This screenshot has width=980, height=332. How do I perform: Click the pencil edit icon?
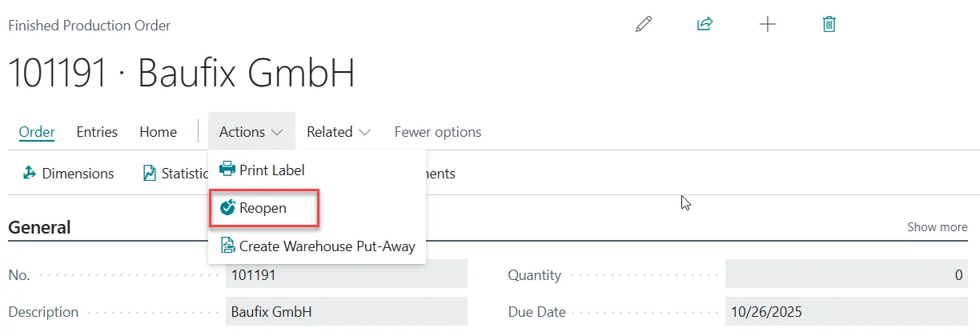tap(643, 25)
